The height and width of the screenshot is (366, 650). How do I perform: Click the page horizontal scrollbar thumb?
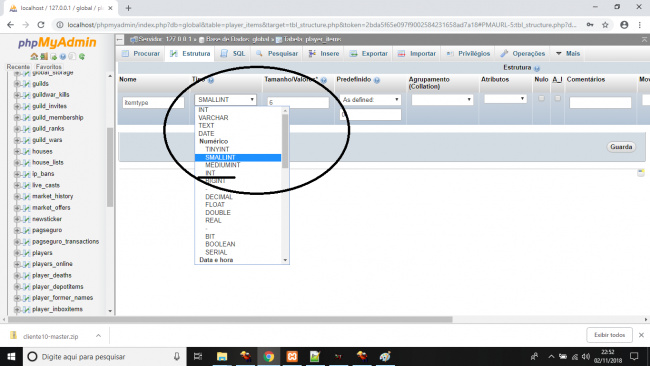point(230,320)
